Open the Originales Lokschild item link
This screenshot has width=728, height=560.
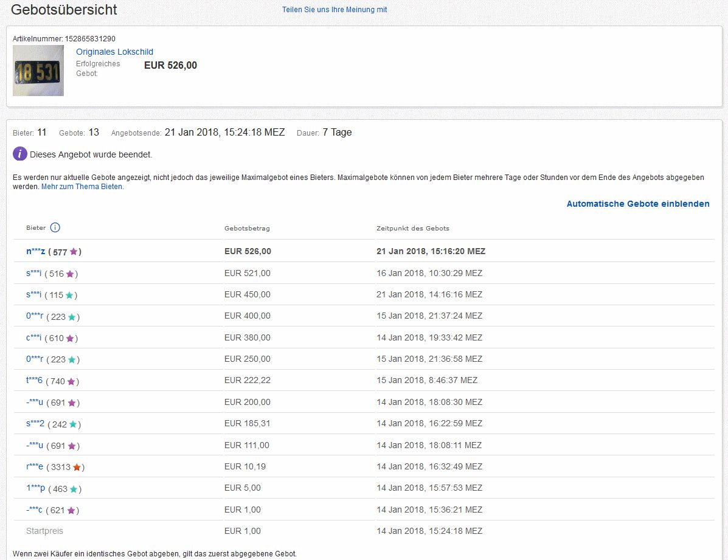point(114,52)
